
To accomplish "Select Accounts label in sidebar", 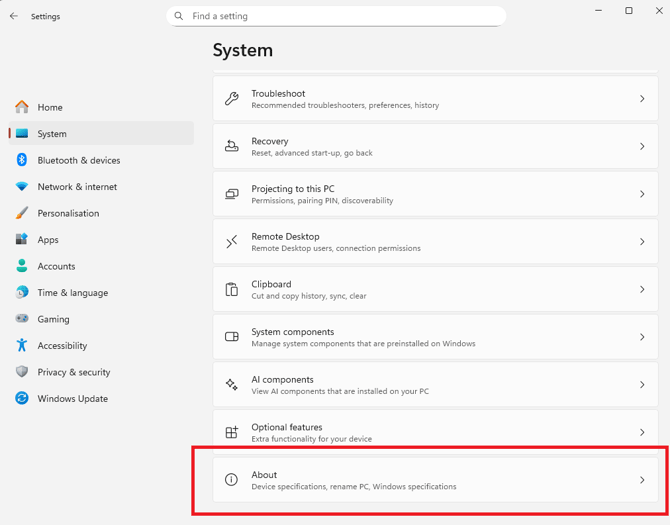I will pos(56,266).
